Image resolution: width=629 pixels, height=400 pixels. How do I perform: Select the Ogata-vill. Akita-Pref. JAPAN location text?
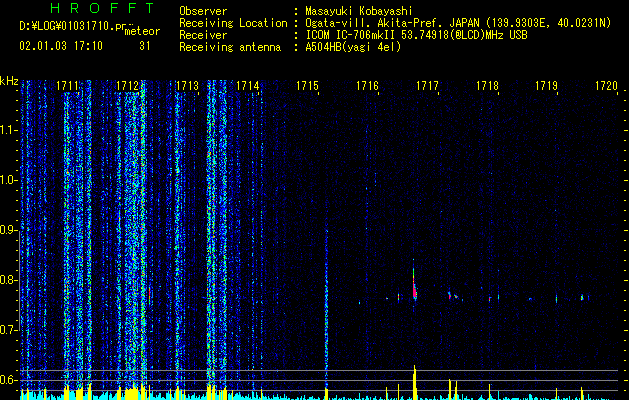[458, 23]
